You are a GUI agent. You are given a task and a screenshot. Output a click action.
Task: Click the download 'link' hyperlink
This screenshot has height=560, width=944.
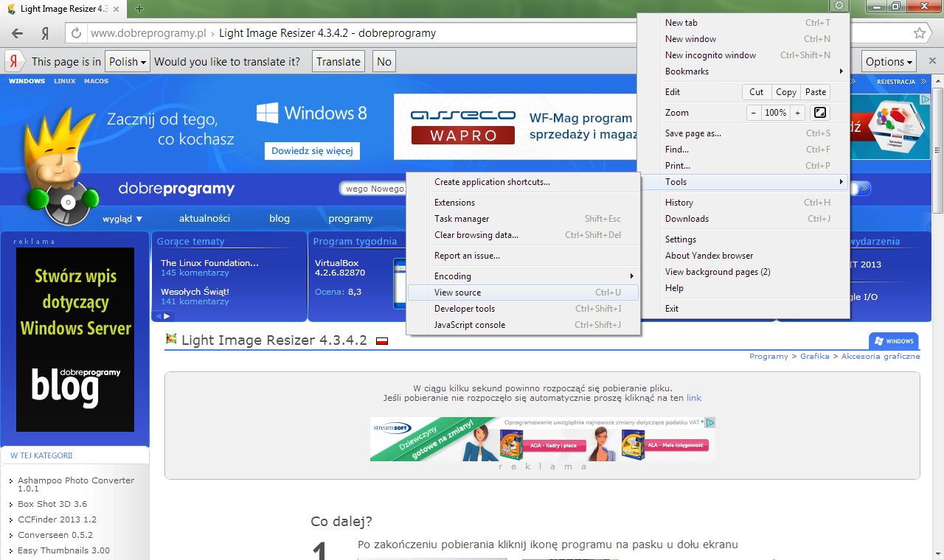(694, 398)
